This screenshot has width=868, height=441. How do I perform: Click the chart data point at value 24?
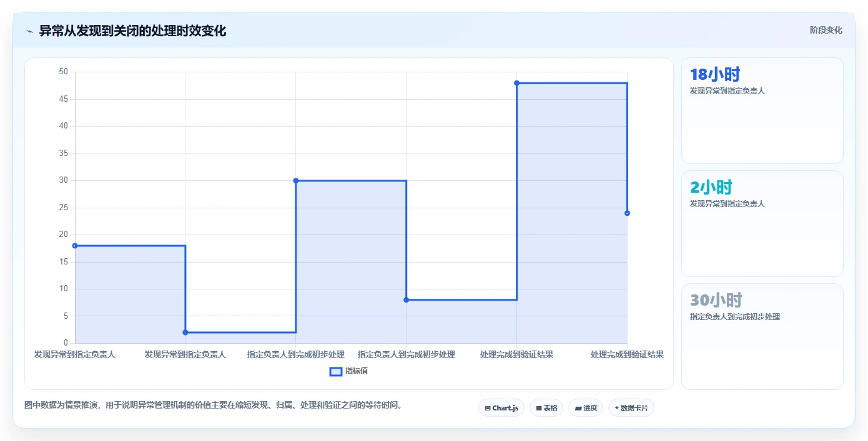click(627, 213)
